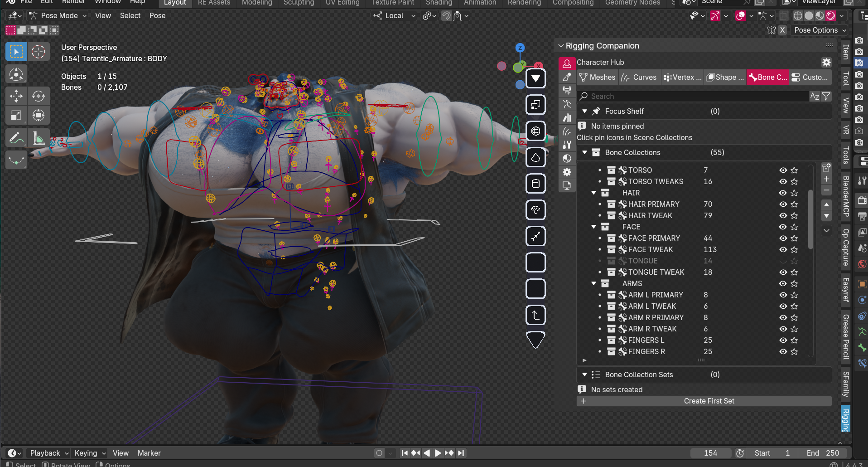This screenshot has width=868, height=467.
Task: Open Character Hub settings gear
Action: (x=826, y=62)
